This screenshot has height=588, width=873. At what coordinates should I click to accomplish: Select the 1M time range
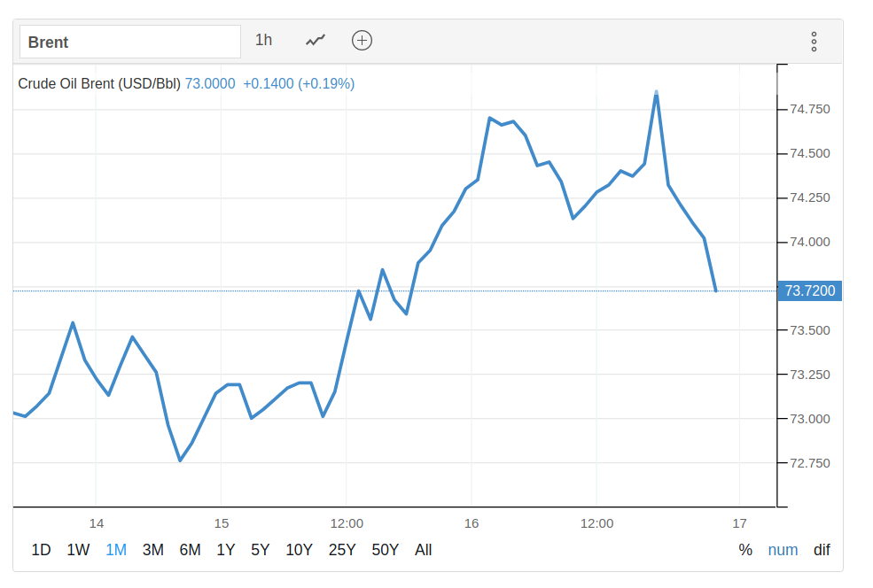pyautogui.click(x=116, y=550)
